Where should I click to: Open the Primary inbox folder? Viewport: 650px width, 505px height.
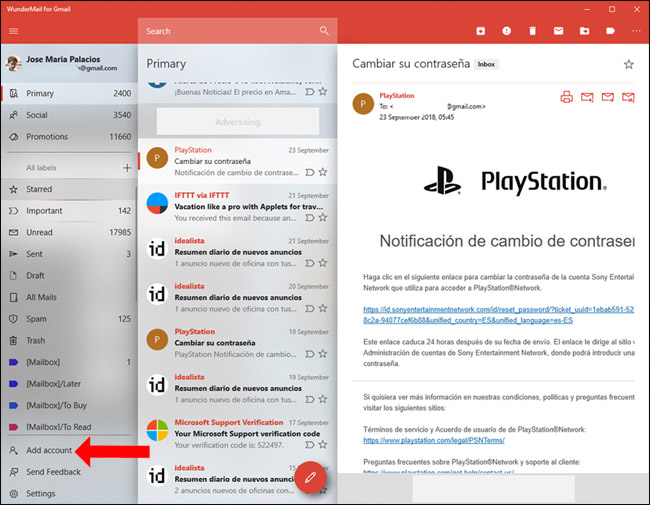tap(69, 93)
